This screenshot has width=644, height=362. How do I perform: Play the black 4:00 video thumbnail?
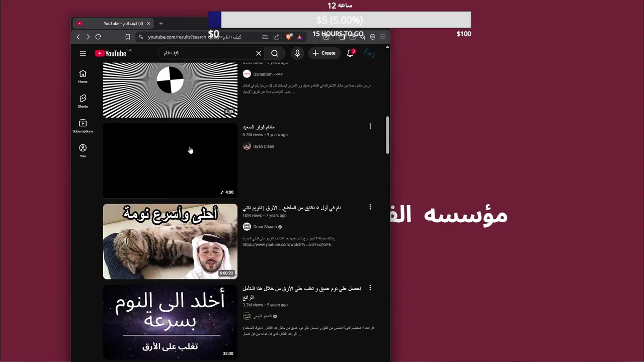point(170,160)
